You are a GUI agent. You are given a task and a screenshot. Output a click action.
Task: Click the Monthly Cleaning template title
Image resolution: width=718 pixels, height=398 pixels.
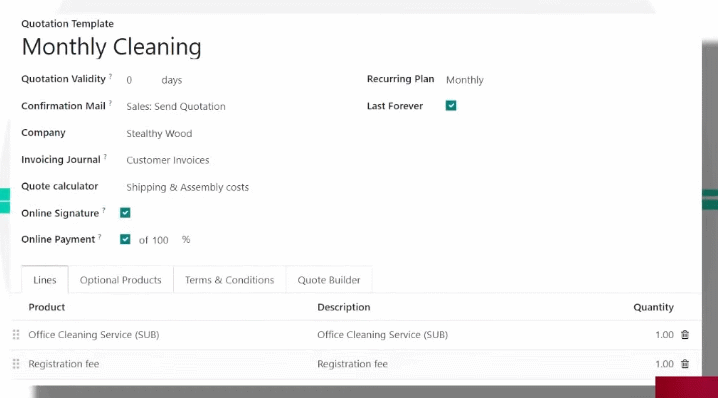coord(111,47)
